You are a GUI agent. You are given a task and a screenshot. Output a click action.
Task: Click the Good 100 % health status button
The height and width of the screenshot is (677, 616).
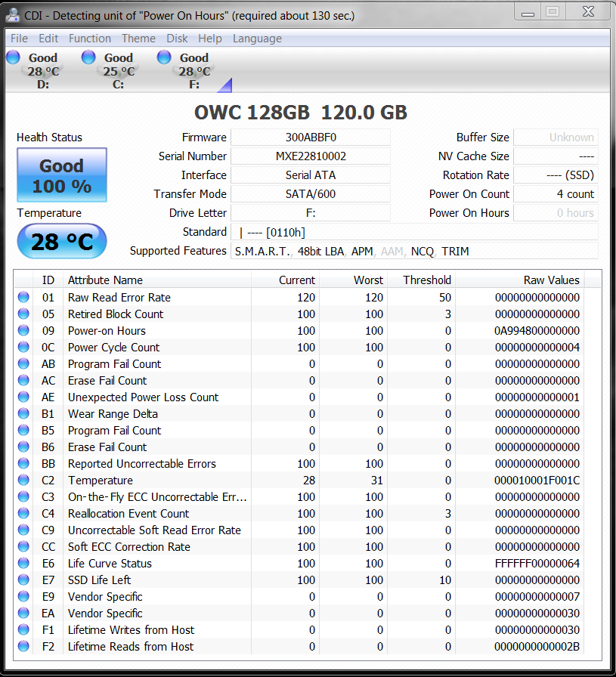[x=62, y=175]
